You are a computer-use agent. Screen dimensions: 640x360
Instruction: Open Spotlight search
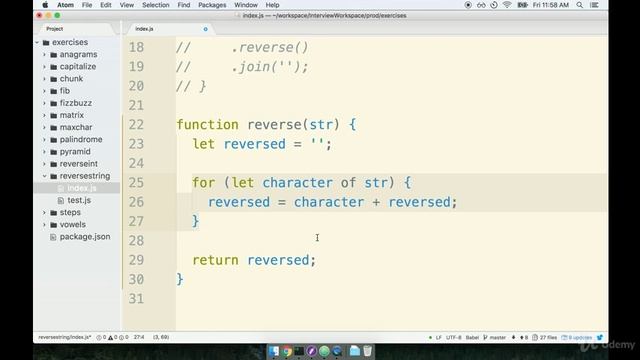point(580,5)
